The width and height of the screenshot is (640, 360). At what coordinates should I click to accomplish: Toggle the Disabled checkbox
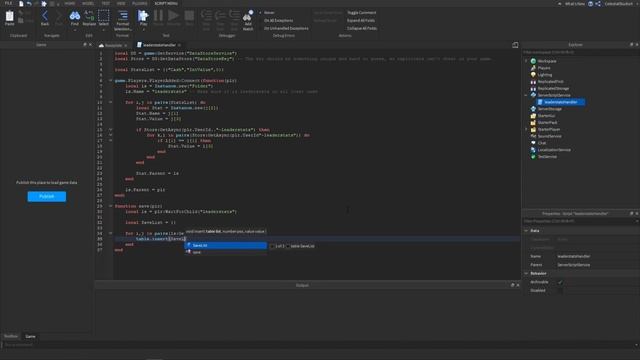click(x=560, y=291)
